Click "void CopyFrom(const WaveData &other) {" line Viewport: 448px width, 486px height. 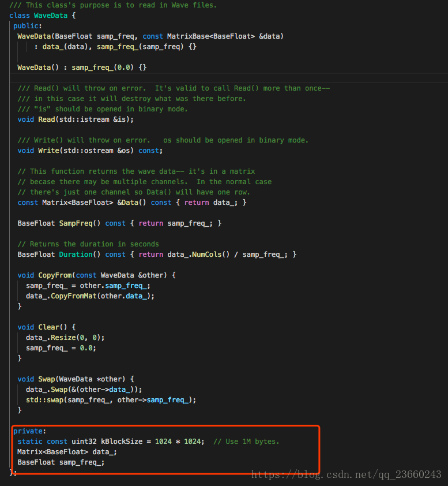pos(97,275)
